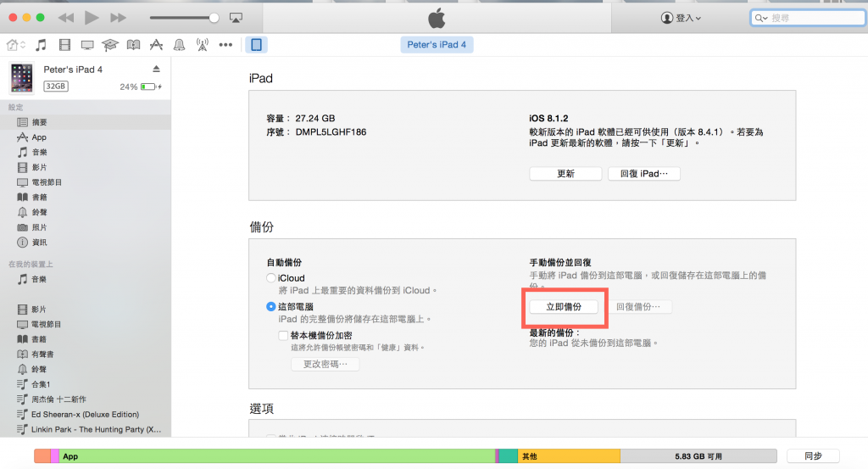This screenshot has height=469, width=868.
Task: Open the Tones bell icon in toolbar
Action: click(180, 45)
